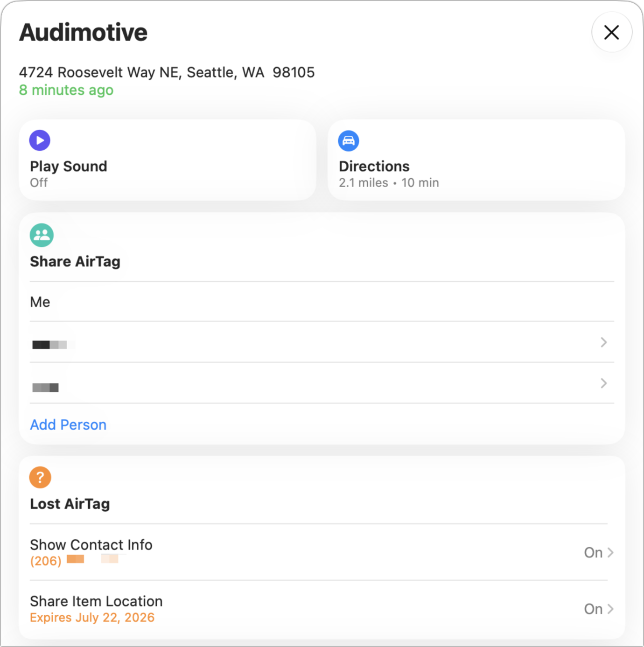The width and height of the screenshot is (644, 647).
Task: Select the Directions label
Action: click(374, 166)
